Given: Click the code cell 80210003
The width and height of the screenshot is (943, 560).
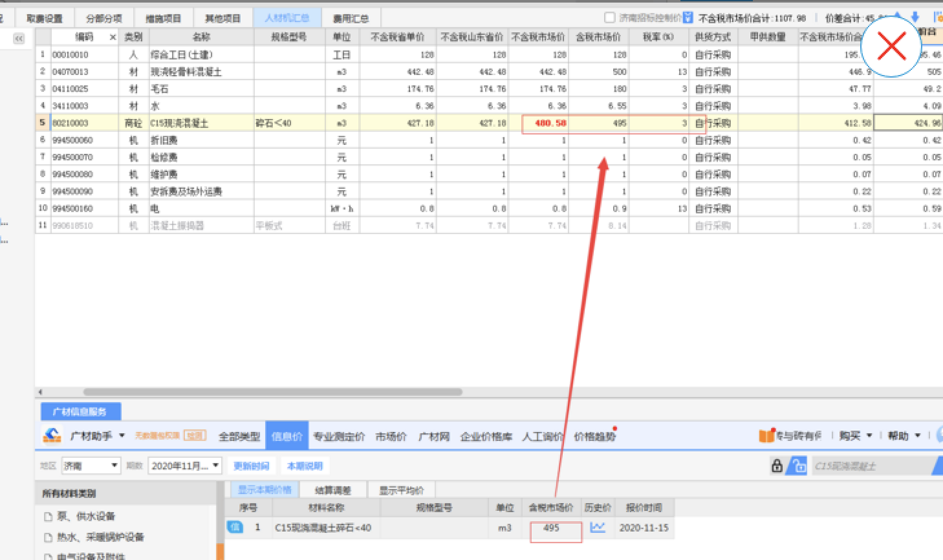Looking at the screenshot, I should (x=84, y=123).
